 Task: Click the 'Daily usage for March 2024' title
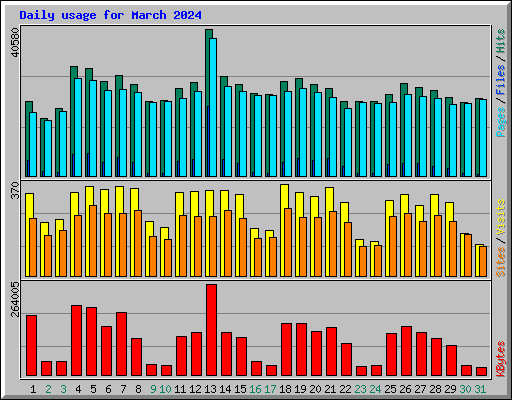[x=110, y=15]
